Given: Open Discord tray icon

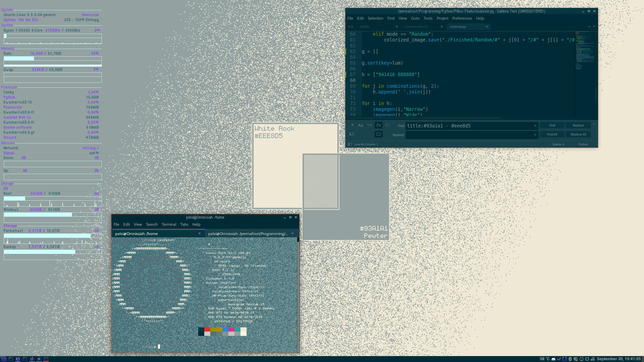Looking at the screenshot, I should (553, 359).
